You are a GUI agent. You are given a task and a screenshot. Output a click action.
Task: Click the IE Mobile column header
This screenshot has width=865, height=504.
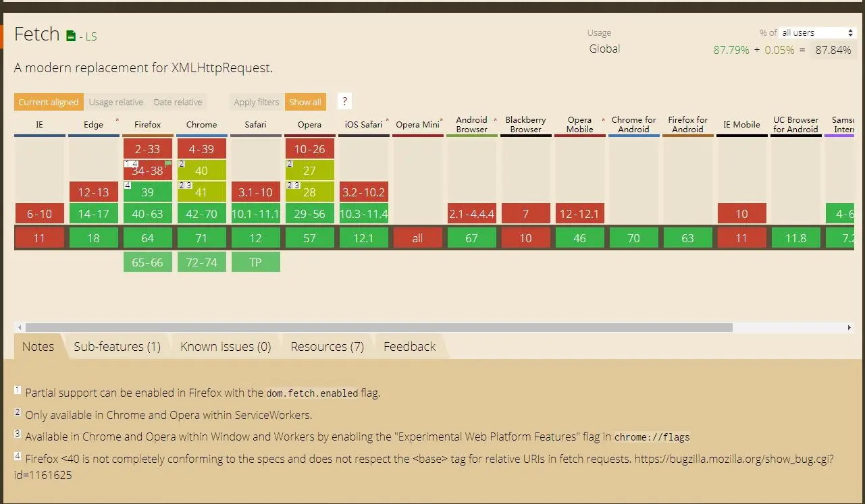(741, 125)
